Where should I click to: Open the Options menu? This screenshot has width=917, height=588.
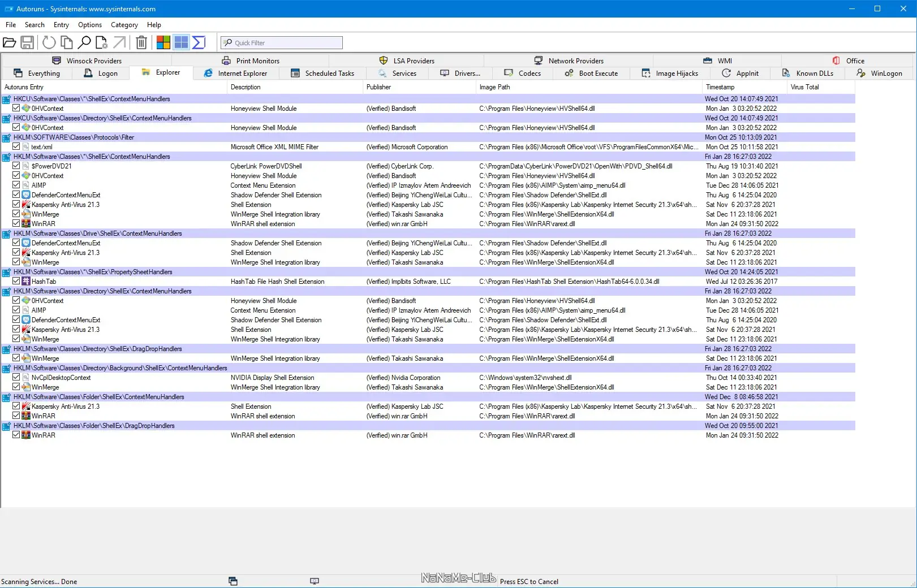[x=90, y=25]
